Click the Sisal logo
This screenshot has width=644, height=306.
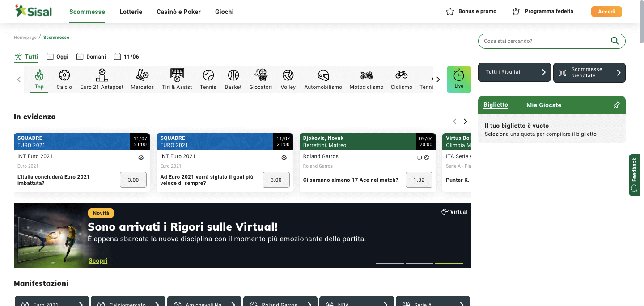click(34, 11)
